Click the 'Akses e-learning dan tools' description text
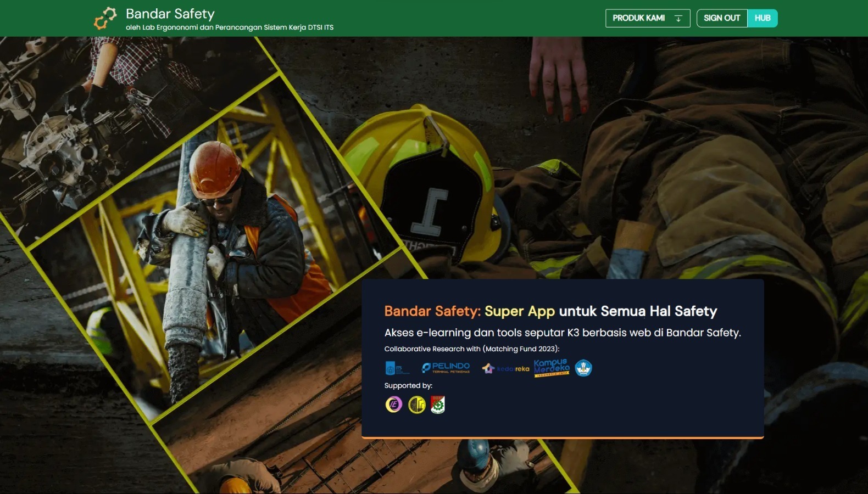868x494 pixels. 563,333
